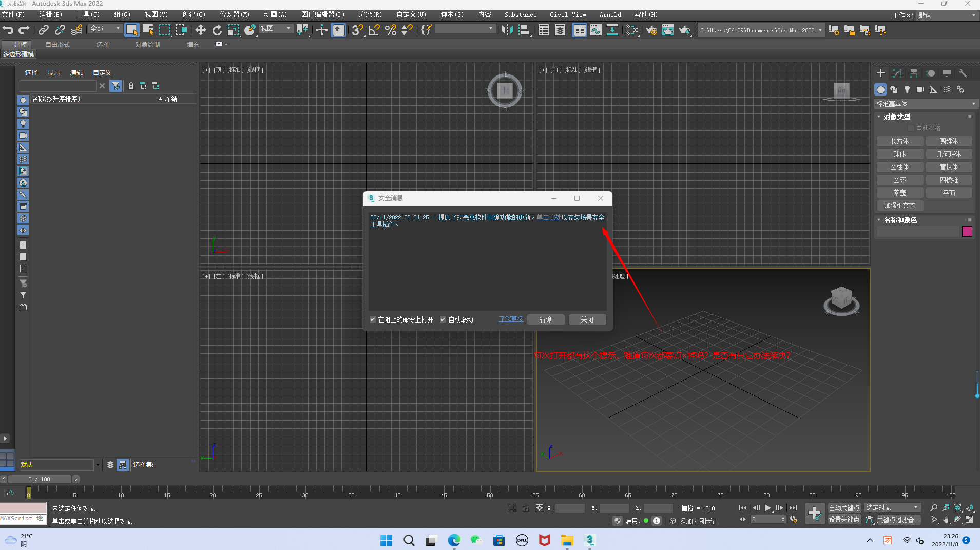Open the workspace selector dropdown
Image resolution: width=980 pixels, height=550 pixels.
pyautogui.click(x=947, y=15)
